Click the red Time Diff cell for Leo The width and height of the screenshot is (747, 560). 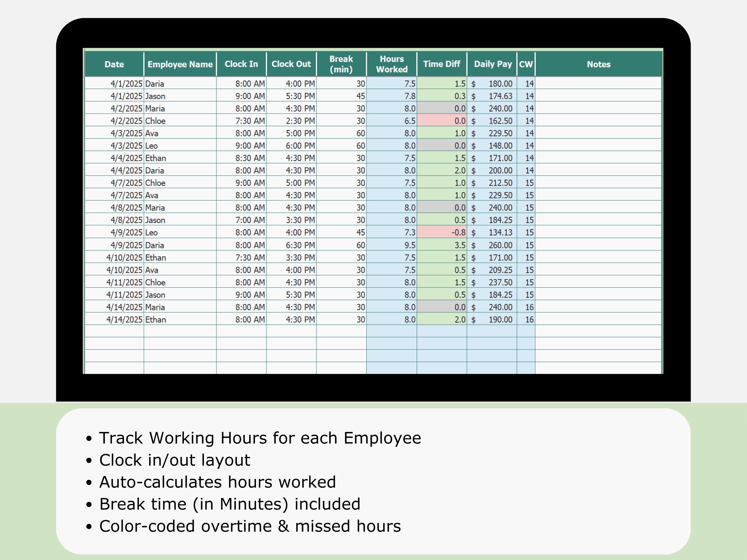click(x=442, y=232)
